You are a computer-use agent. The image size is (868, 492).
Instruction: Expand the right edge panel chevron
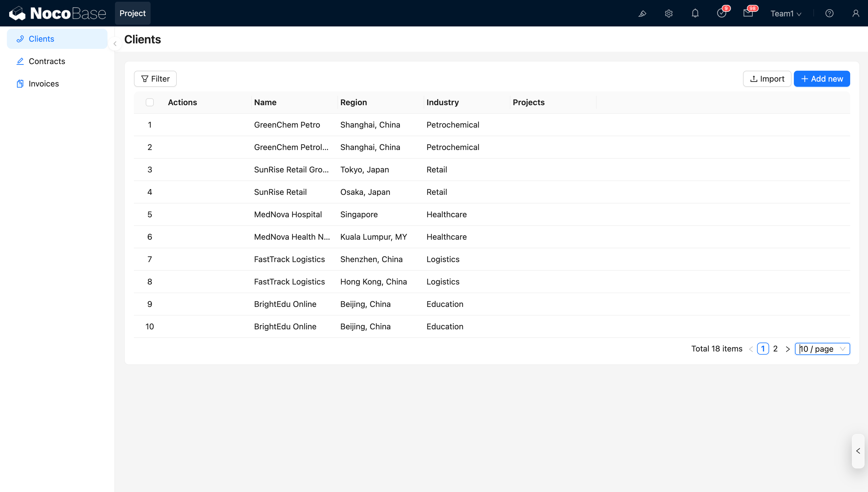point(858,451)
